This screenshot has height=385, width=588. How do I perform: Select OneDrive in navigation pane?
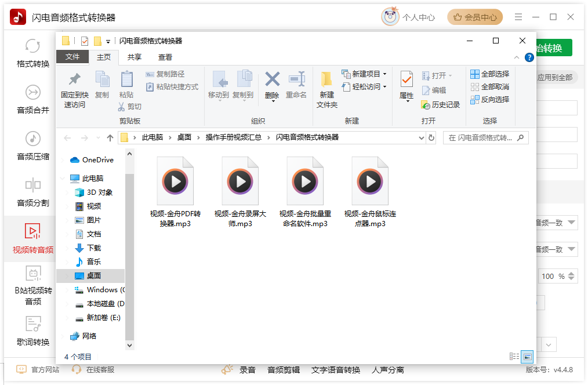pos(92,160)
